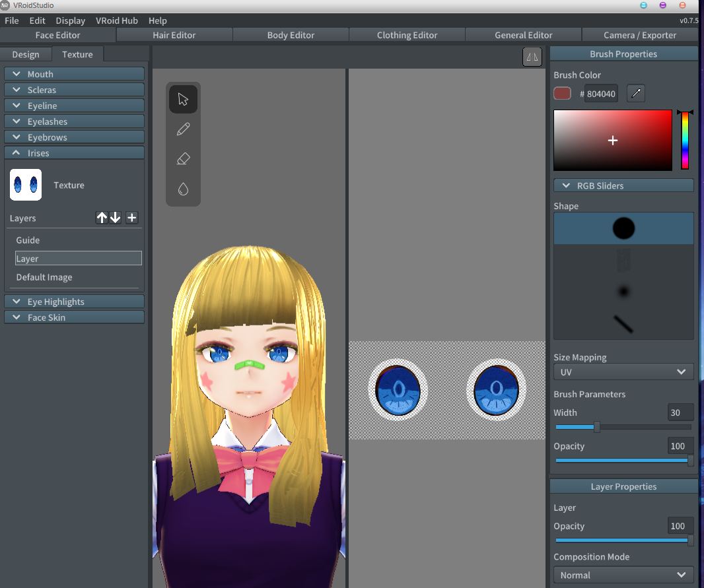Click the layer Opacity value field
This screenshot has width=704, height=588.
coord(680,526)
